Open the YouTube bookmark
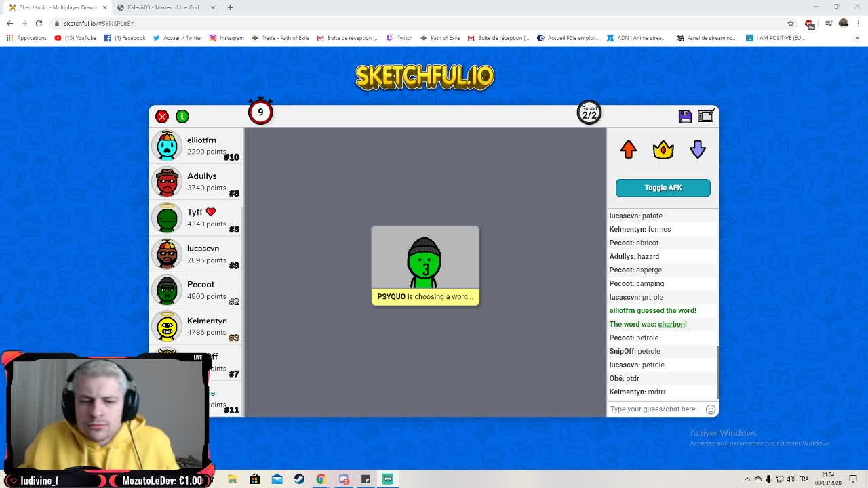868x488 pixels. click(x=75, y=38)
